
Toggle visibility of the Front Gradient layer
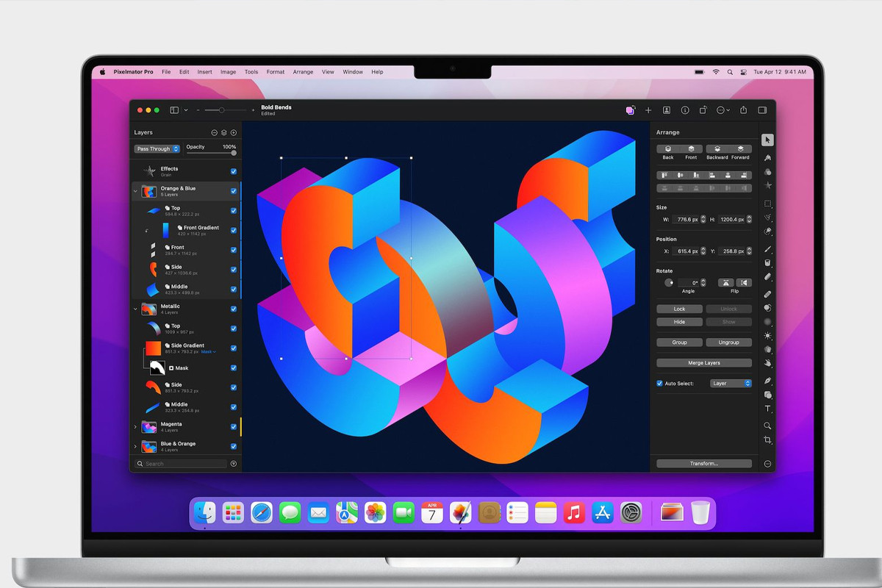tap(234, 230)
